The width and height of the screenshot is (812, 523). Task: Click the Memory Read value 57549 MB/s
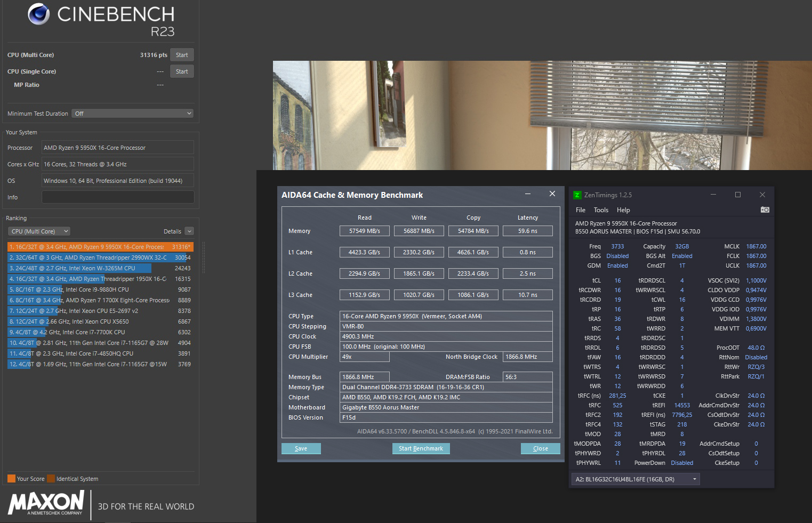pyautogui.click(x=365, y=231)
